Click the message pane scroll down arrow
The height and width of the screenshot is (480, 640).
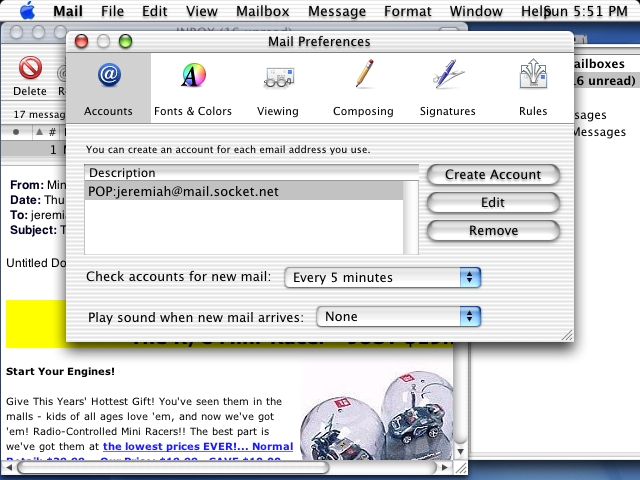tap(460, 451)
